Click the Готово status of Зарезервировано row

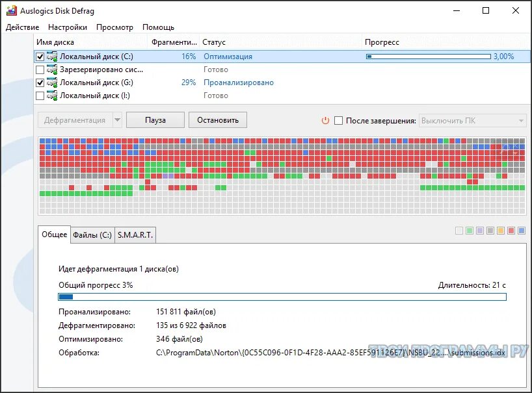(x=216, y=70)
